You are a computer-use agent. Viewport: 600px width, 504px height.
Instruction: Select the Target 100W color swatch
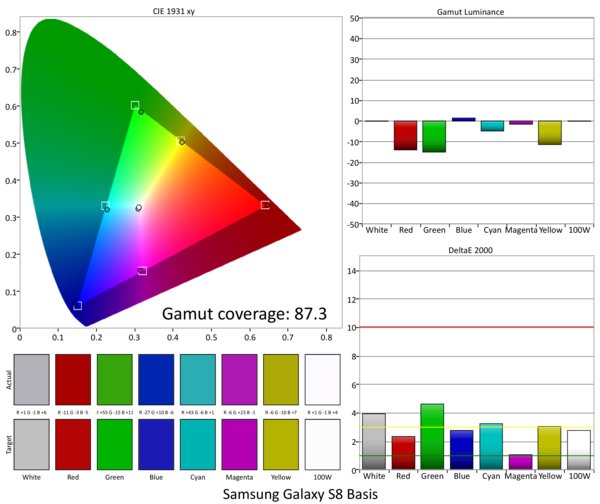tap(323, 444)
